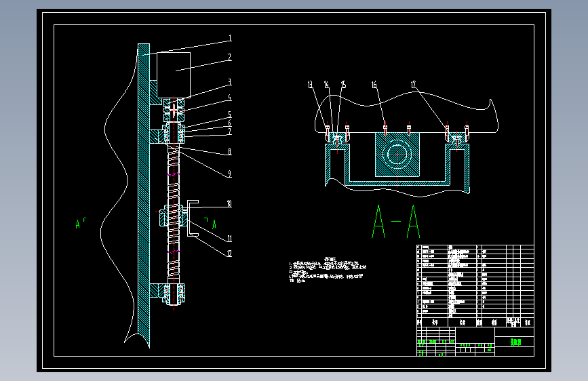Click part number label 11
588x381 pixels.
(229, 239)
